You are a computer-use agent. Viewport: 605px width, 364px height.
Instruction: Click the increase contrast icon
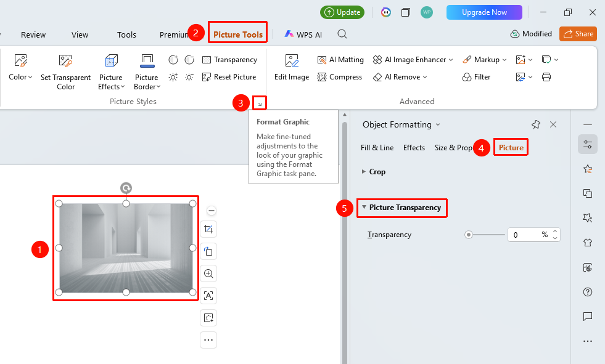click(173, 60)
